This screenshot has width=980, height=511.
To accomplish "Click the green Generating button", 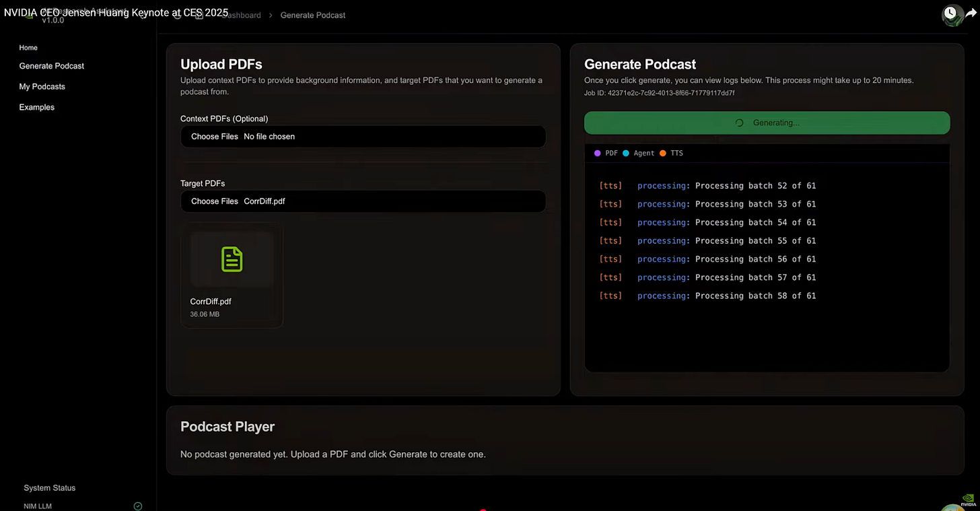I will tap(767, 123).
